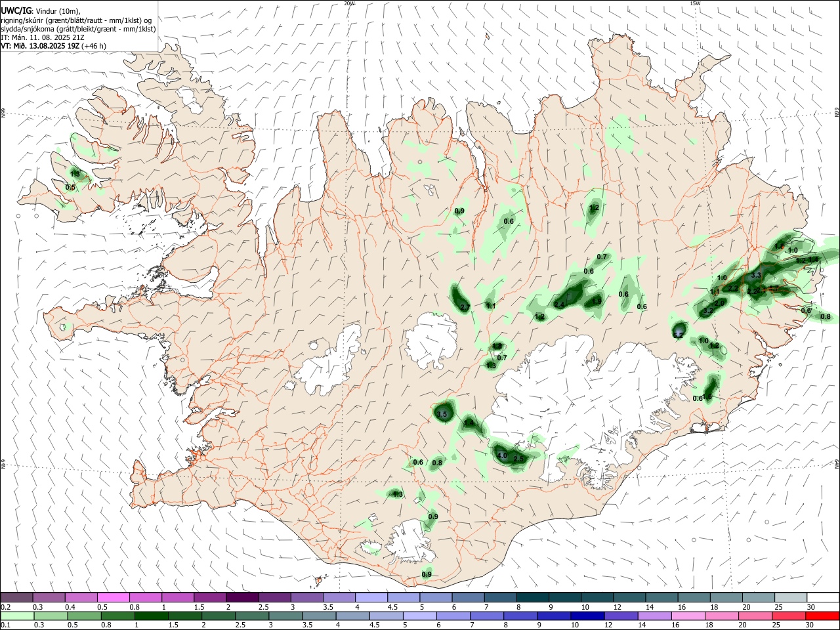Click the 'slydda/snjókoma' description line
This screenshot has height=630, width=840.
[78, 29]
